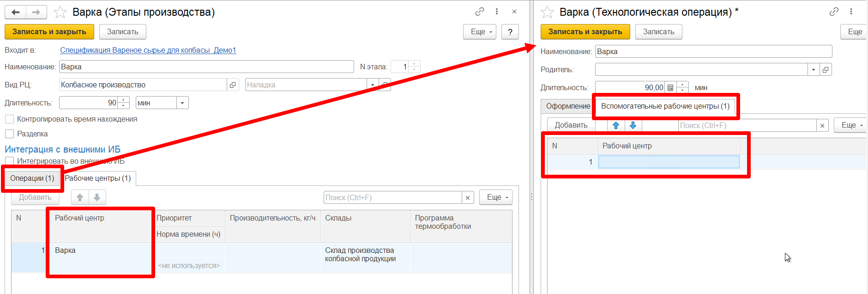Image resolution: width=868 pixels, height=294 pixels.
Task: Expand the left form's top Еще menu
Action: (479, 32)
